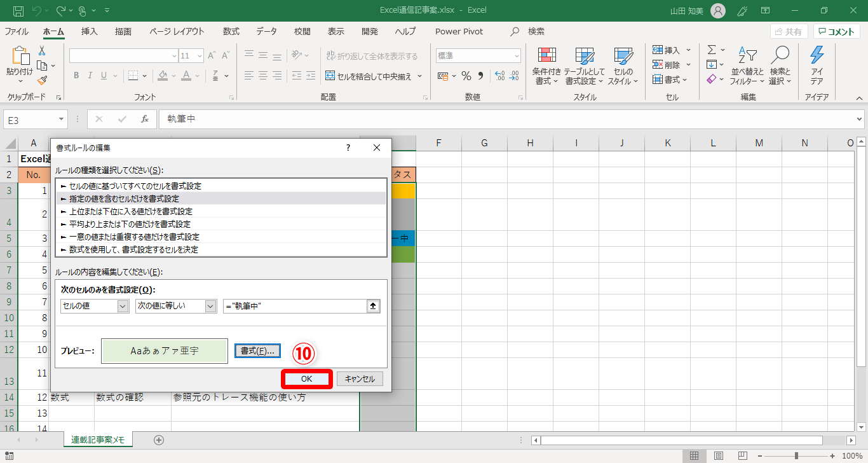Screen dimensions: 868x463
Task: Click the add new sheet plus icon
Action: [x=159, y=440]
